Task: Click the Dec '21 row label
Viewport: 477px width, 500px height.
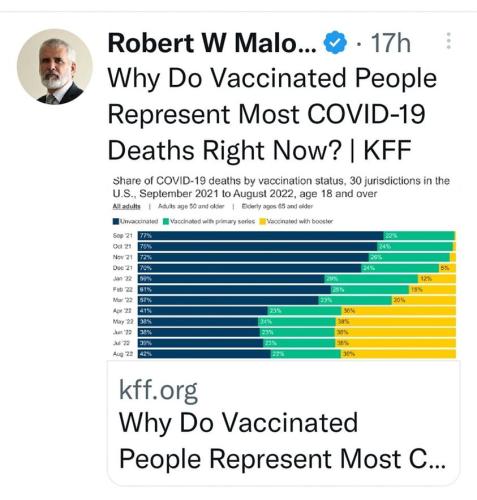Action: pos(123,268)
